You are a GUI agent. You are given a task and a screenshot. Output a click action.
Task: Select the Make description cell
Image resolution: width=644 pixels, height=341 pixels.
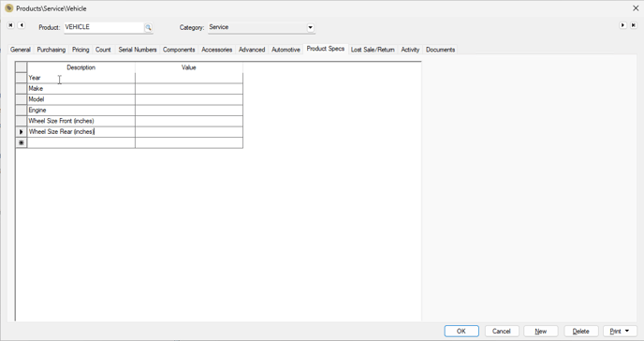80,89
